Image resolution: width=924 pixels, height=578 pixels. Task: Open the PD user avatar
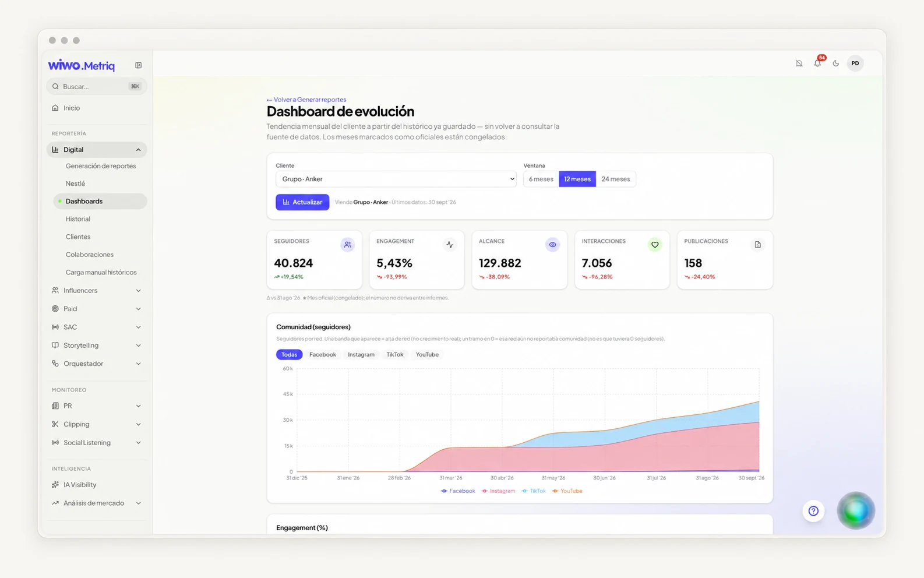(x=855, y=63)
